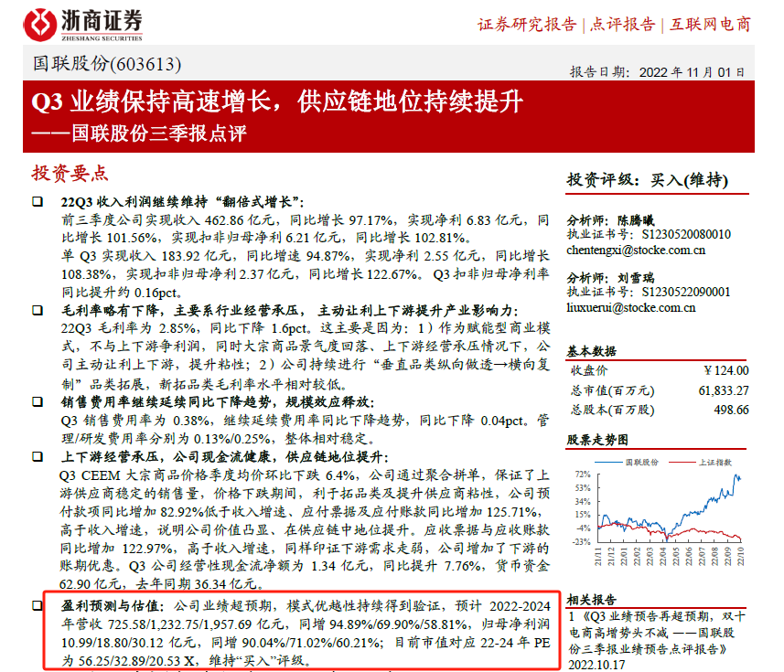This screenshot has width=784, height=672.
Task: Click the text 前三季度公司实现收入 462.86 亿元
Action: [x=168, y=220]
